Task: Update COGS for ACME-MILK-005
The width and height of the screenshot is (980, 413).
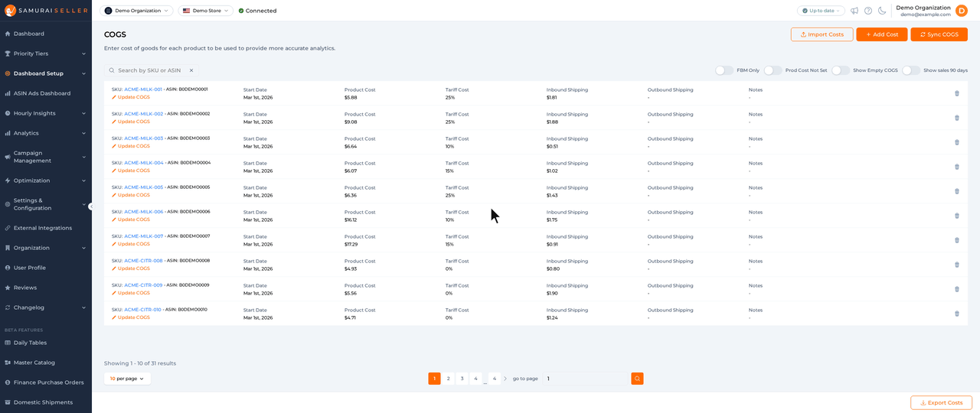Action: (x=131, y=195)
